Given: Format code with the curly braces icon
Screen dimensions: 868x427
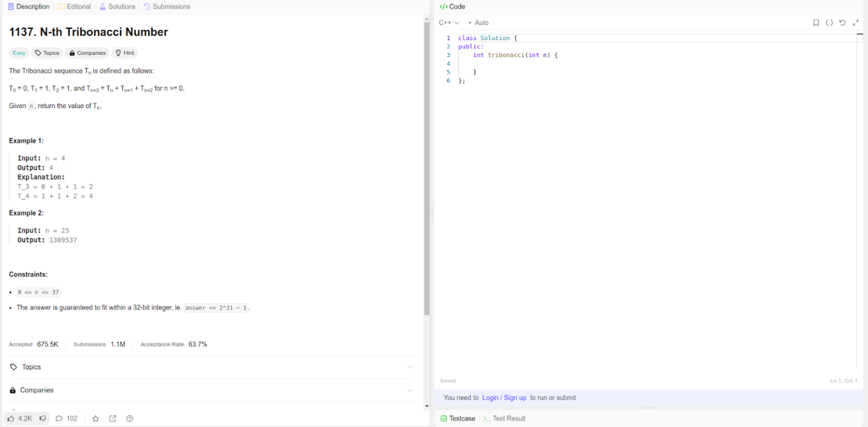Looking at the screenshot, I should 829,23.
